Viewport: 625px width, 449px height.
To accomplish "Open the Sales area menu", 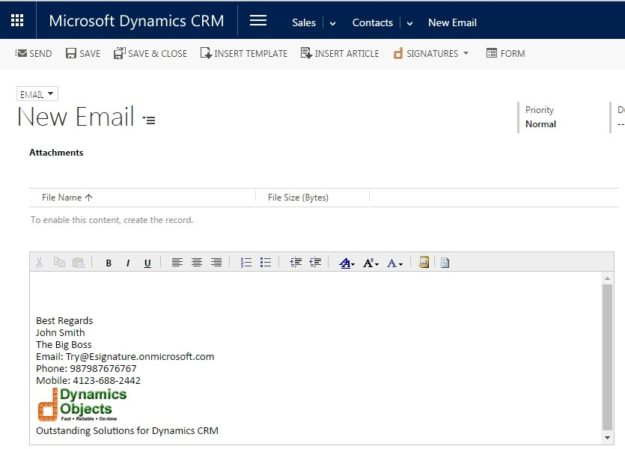I will (x=304, y=23).
